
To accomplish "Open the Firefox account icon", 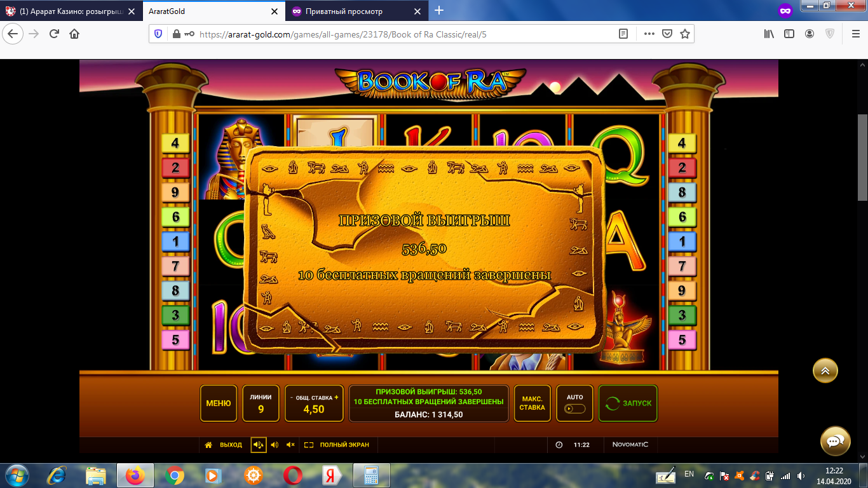I will 810,34.
